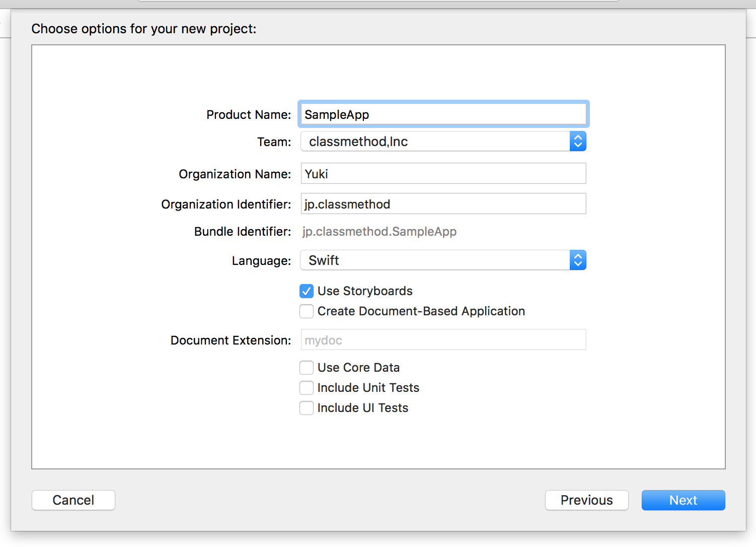Open the Language dropdown set to Swift
This screenshot has height=547, width=756.
coord(435,260)
